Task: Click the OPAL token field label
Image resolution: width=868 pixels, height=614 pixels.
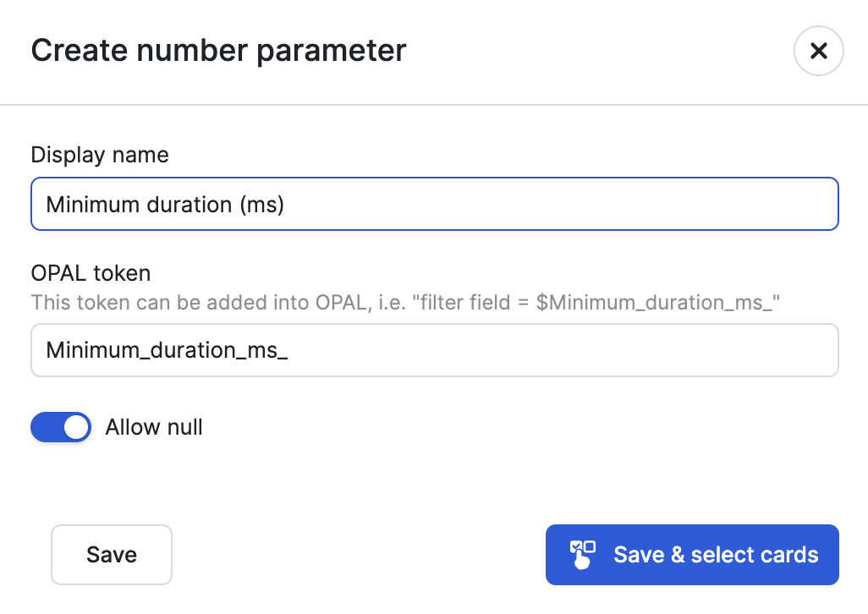Action: point(91,273)
